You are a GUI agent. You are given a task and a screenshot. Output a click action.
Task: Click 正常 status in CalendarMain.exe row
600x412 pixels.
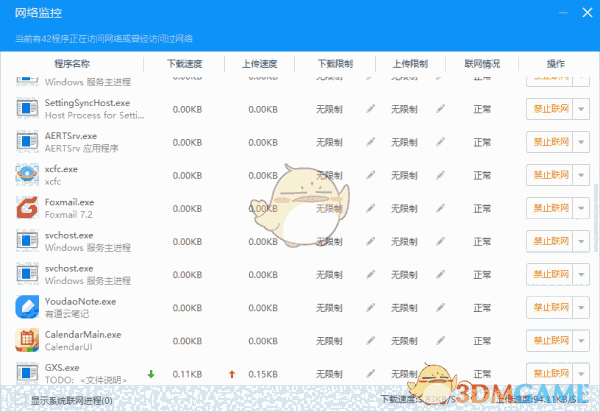click(x=482, y=341)
